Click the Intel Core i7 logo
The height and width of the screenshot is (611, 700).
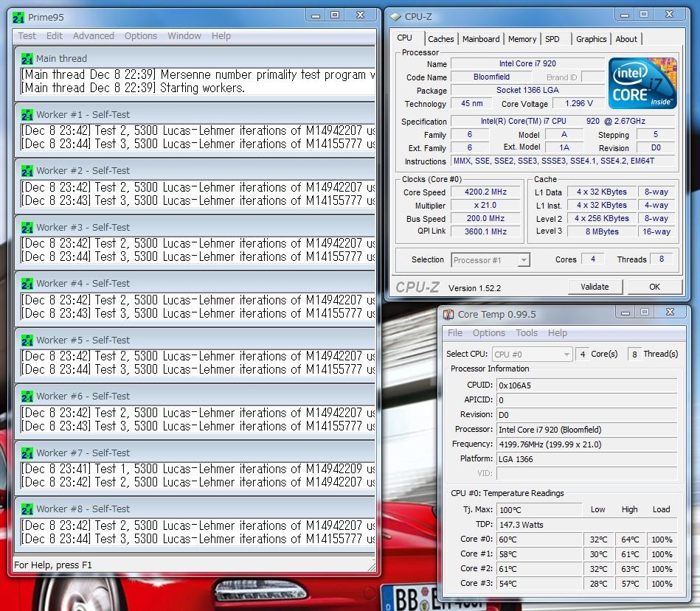tap(642, 84)
